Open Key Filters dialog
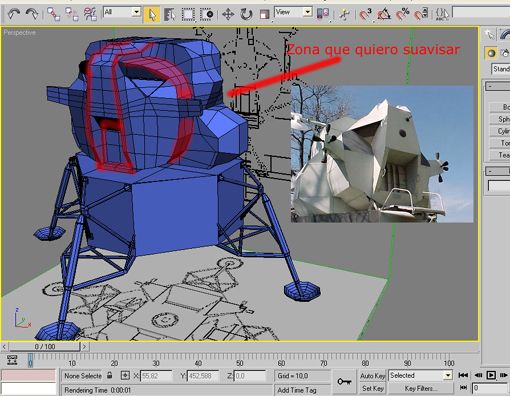 click(420, 388)
